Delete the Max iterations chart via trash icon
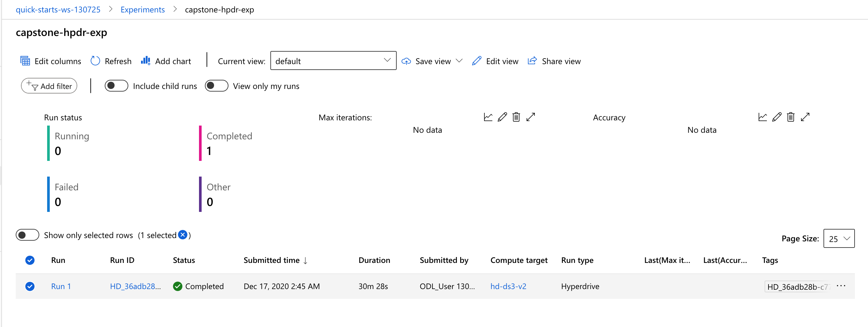The width and height of the screenshot is (868, 327). [x=516, y=117]
